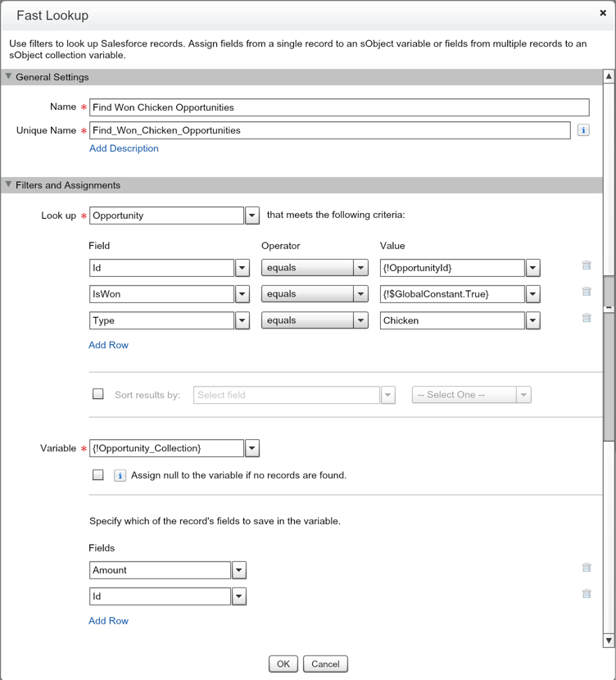Close the Fast Lookup dialog

point(603,14)
